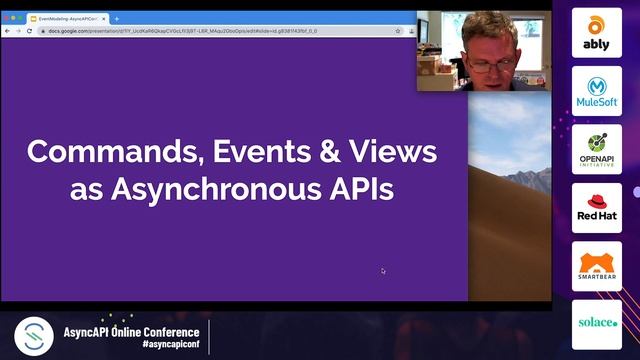The width and height of the screenshot is (640, 360).
Task: Click the browser back arrow
Action: click(7, 31)
